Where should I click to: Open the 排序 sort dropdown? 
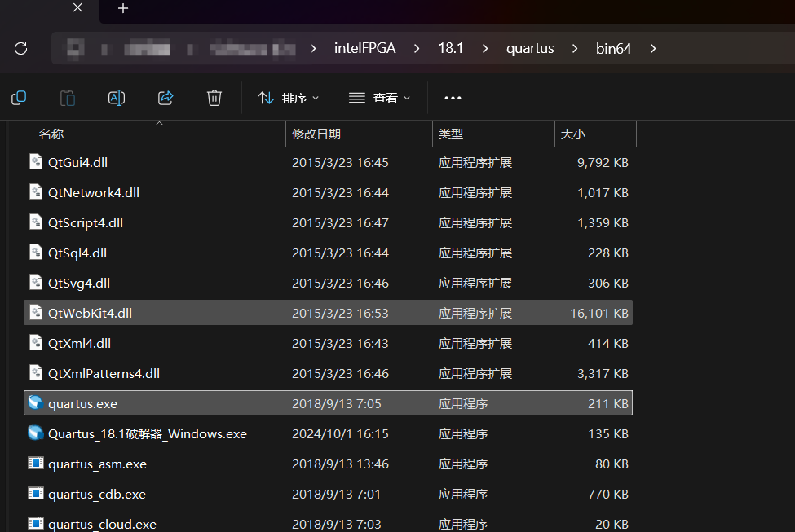288,98
